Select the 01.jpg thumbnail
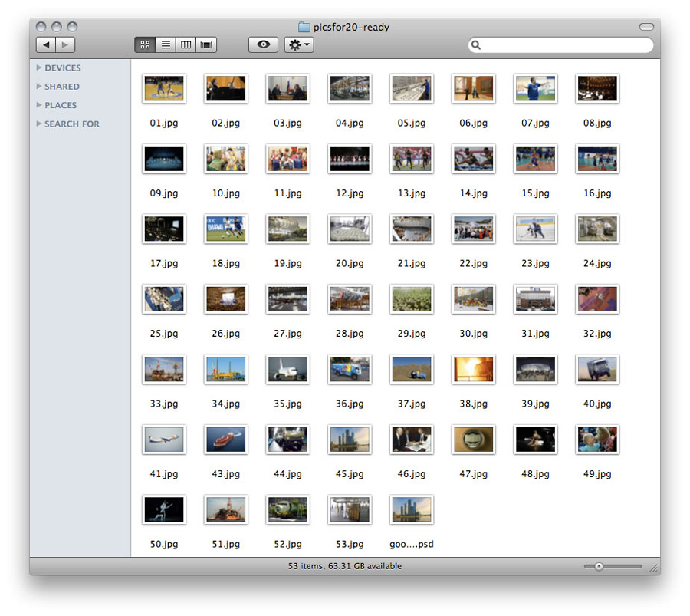The height and width of the screenshot is (616, 690). pyautogui.click(x=164, y=89)
